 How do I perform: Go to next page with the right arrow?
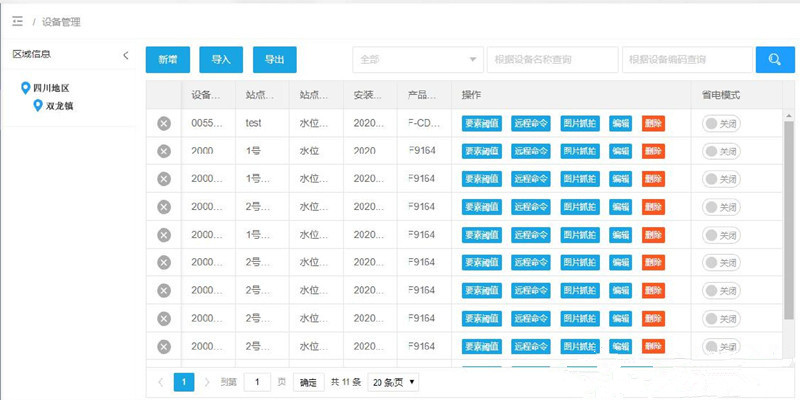coord(207,382)
